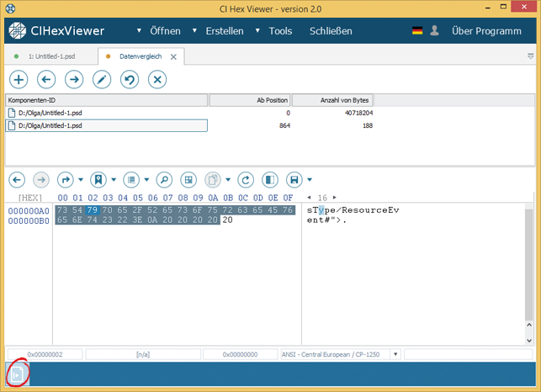Click the split panel view icon
The height and width of the screenshot is (392, 541).
tap(270, 180)
